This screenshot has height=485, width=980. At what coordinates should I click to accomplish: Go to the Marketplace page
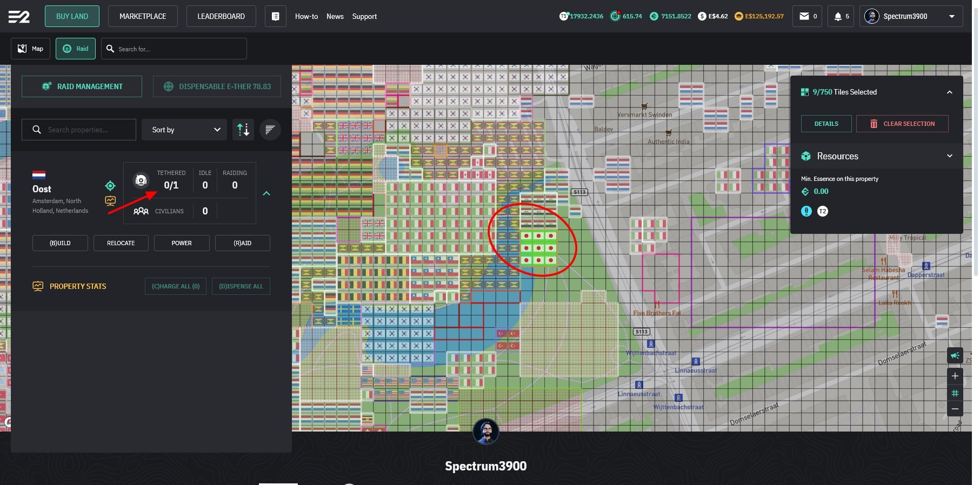point(143,16)
